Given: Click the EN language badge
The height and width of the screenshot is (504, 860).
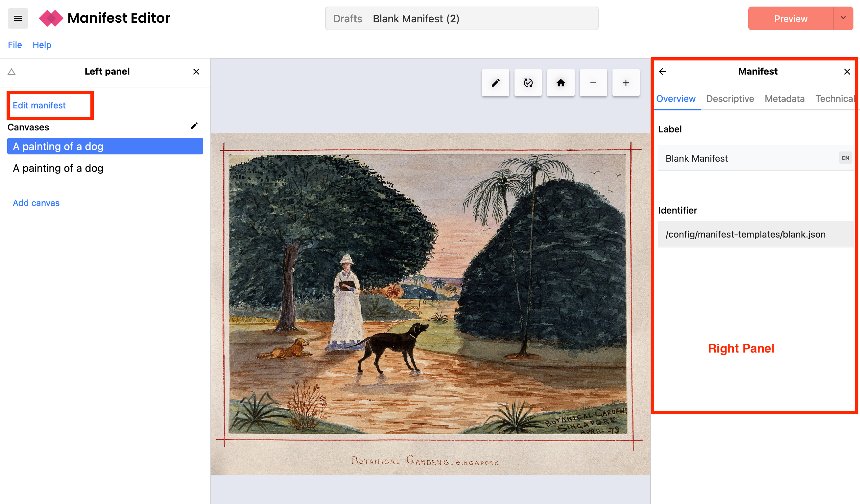Looking at the screenshot, I should [845, 158].
